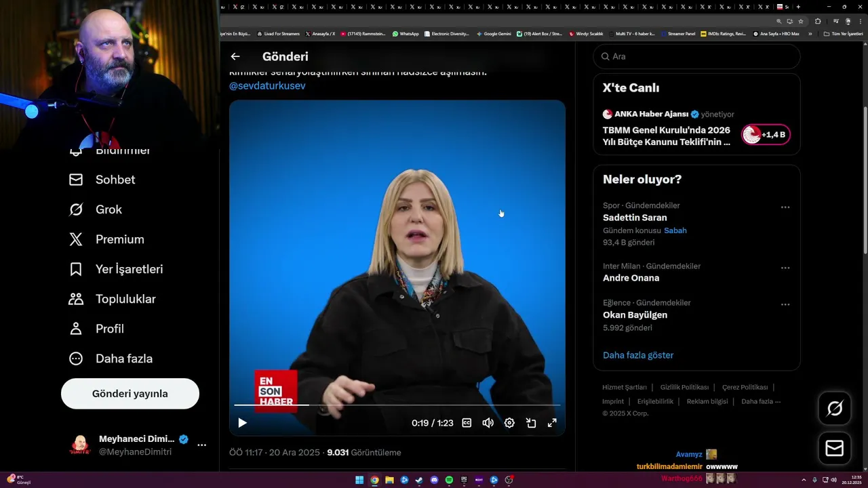The image size is (868, 488).
Task: Open the Sabah link in trends
Action: coord(675,230)
